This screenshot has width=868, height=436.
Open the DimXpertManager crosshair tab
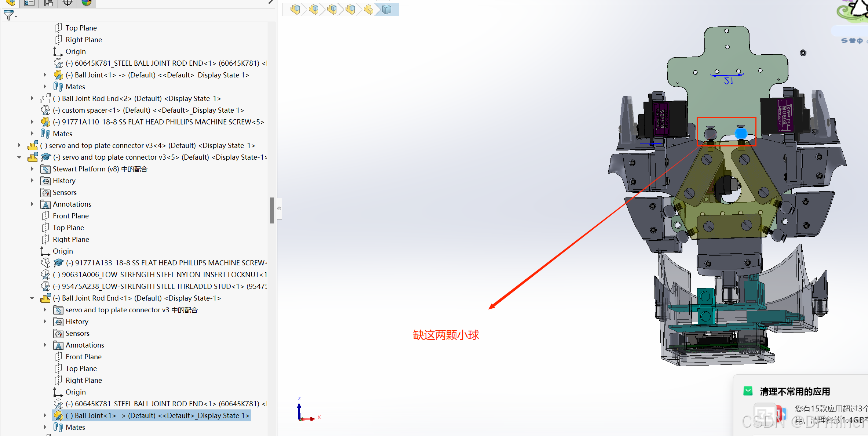click(x=68, y=3)
